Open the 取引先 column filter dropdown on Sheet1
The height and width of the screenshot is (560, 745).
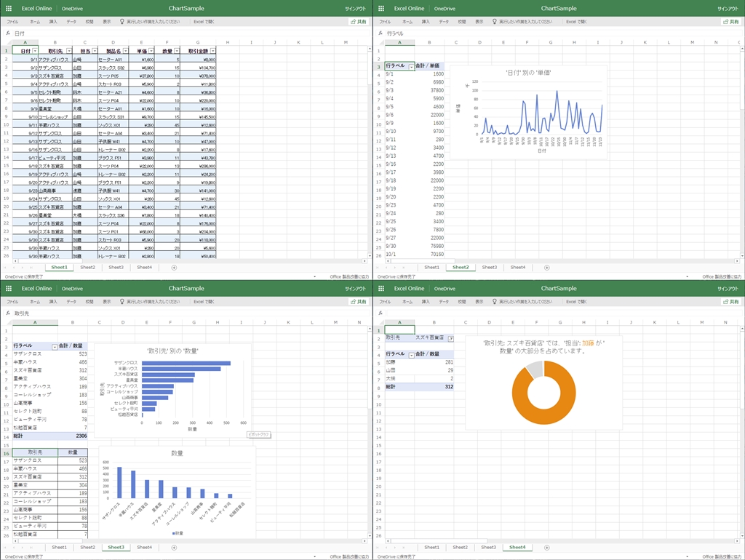tap(69, 51)
